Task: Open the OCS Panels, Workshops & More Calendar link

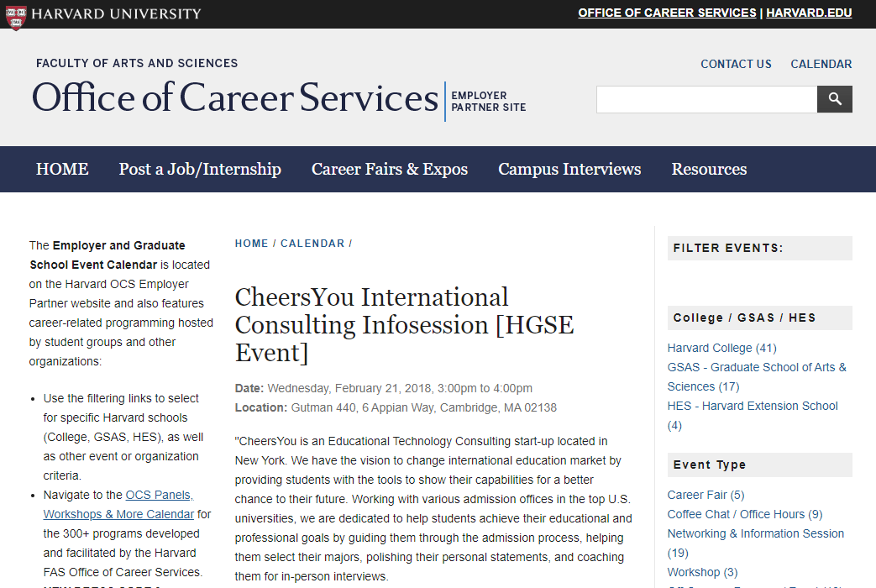Action: pyautogui.click(x=119, y=505)
